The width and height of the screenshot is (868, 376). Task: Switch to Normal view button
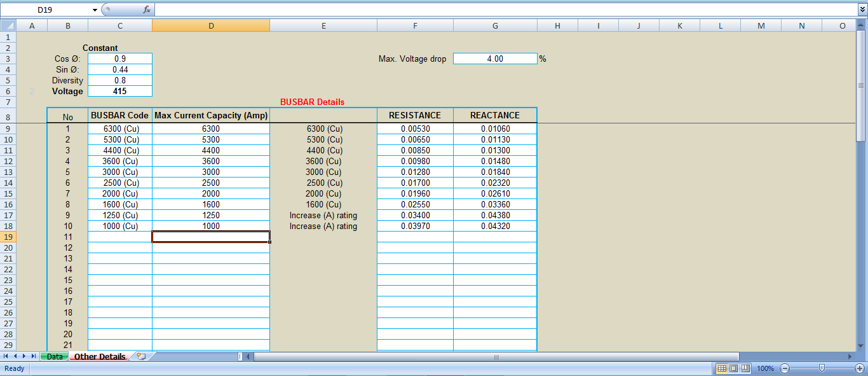coord(722,368)
